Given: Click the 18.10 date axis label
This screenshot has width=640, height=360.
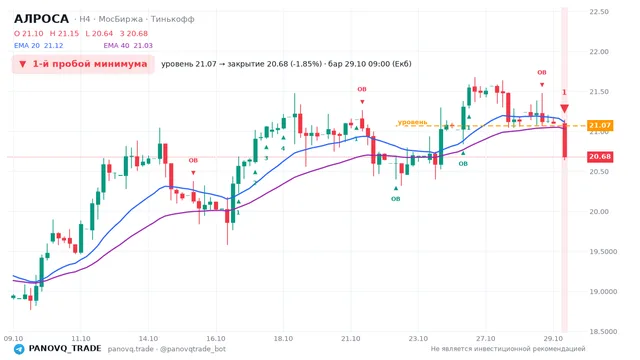Looking at the screenshot, I should pos(283,339).
